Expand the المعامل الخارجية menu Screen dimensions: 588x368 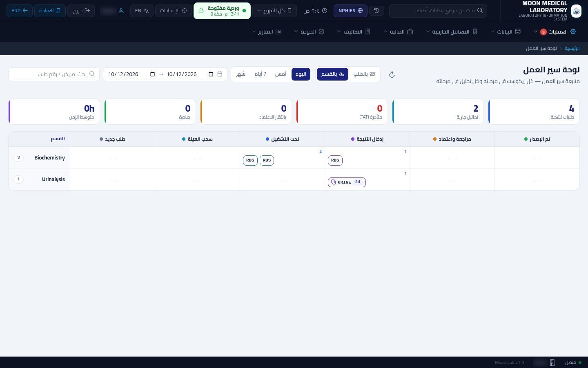coord(452,31)
